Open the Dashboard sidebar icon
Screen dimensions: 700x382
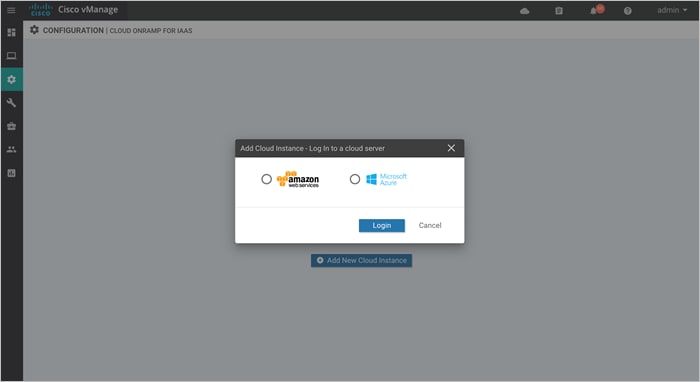click(x=12, y=32)
